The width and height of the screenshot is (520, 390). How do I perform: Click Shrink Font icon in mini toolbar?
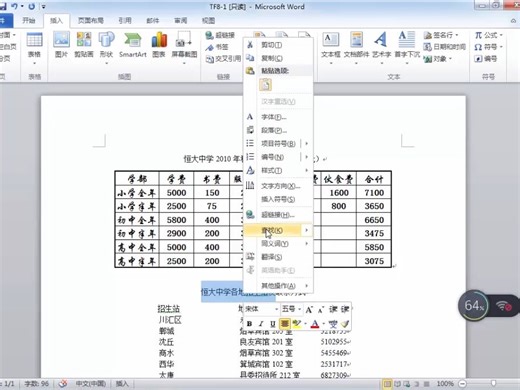[321, 310]
